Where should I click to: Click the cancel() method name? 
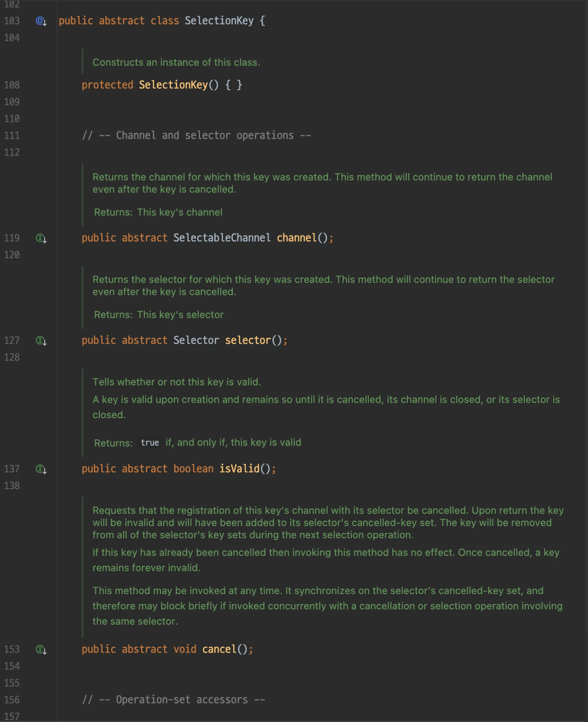point(219,649)
